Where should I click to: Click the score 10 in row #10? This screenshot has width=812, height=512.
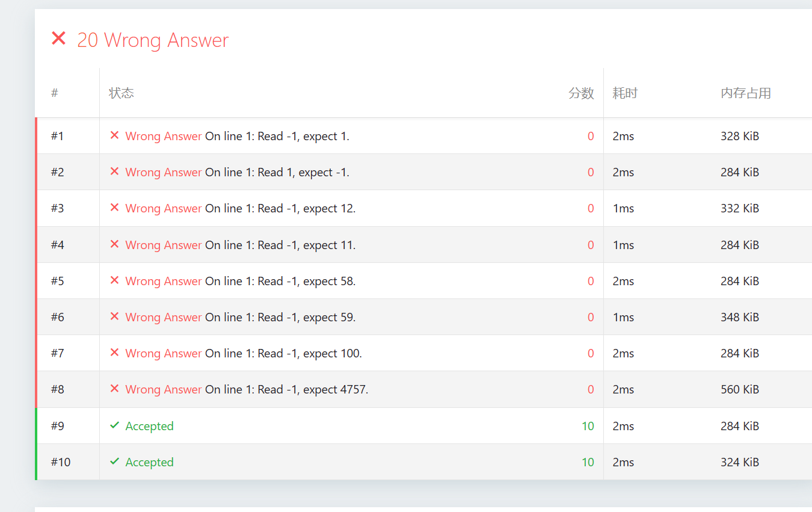(x=588, y=462)
